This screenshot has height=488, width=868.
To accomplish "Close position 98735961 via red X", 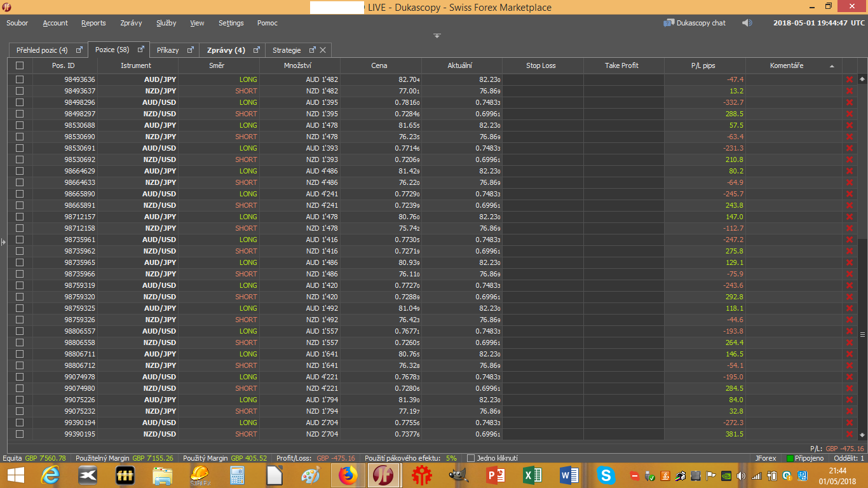I will pyautogui.click(x=849, y=240).
